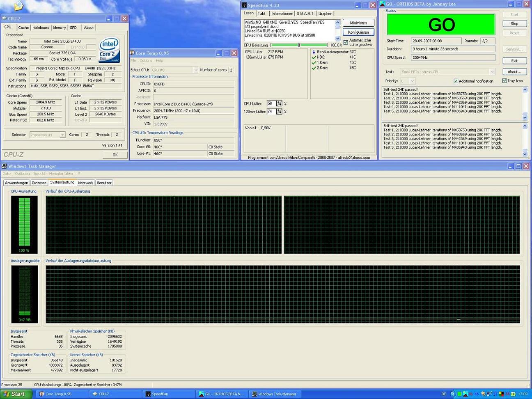This screenshot has height=399, width=532.
Task: Open the Netzwerk tab in Task-Manager
Action: point(86,183)
